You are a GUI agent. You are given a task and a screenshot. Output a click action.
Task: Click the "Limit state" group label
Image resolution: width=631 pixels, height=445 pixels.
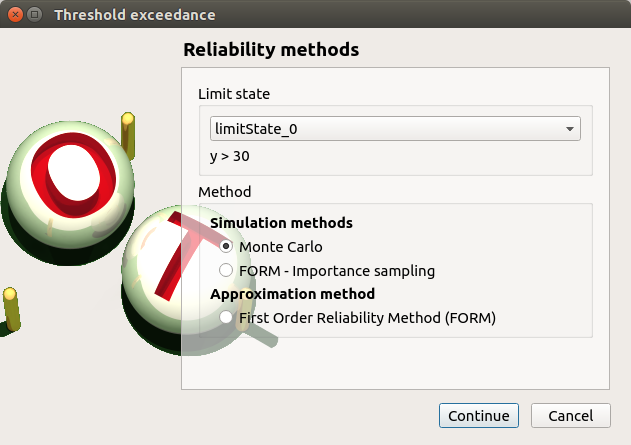pos(234,94)
